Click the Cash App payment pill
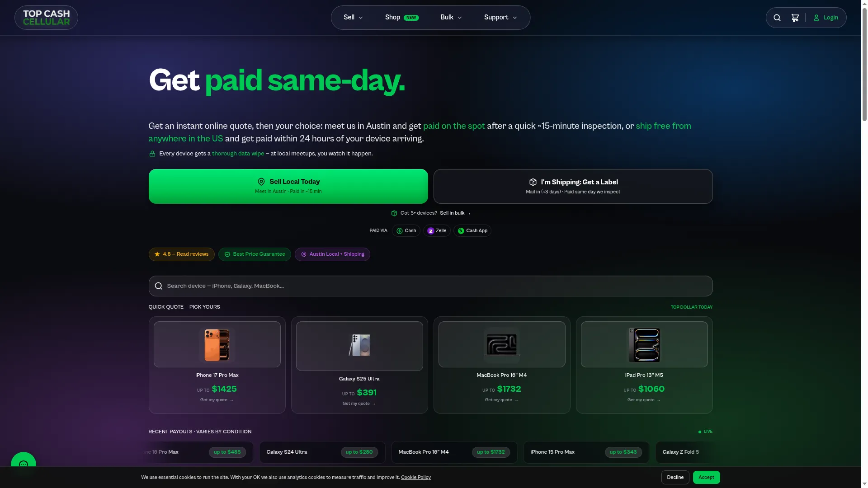This screenshot has height=488, width=868. click(472, 231)
